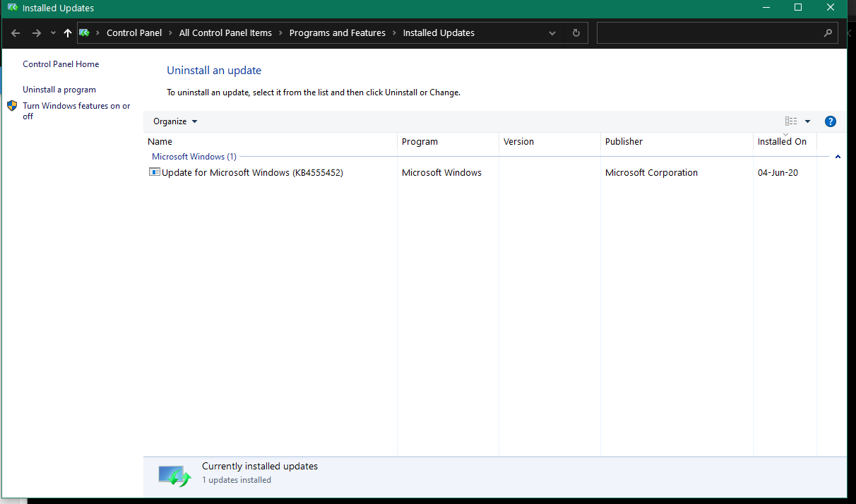Screen dimensions: 856x504
Task: Click the KB4555452 update row icon
Action: pyautogui.click(x=155, y=172)
